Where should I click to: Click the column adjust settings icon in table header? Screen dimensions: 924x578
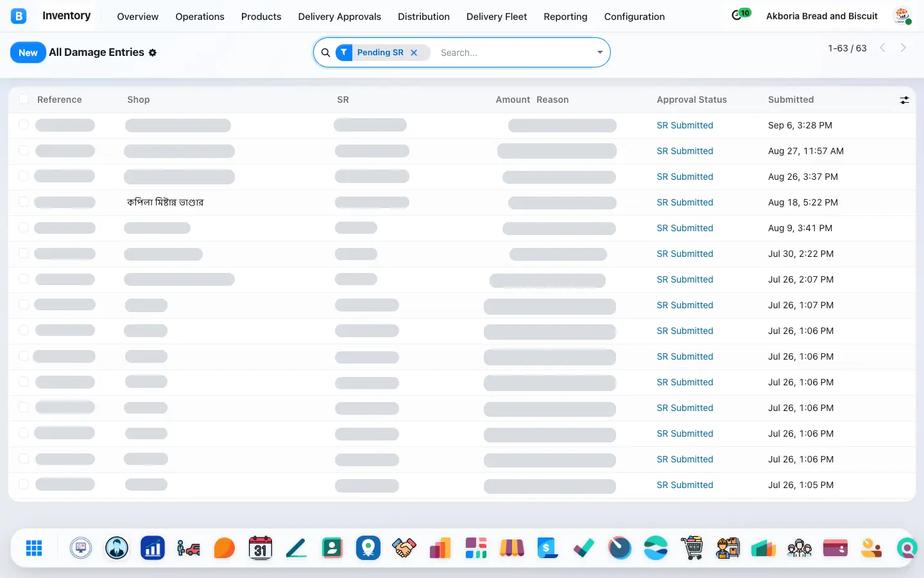[904, 100]
